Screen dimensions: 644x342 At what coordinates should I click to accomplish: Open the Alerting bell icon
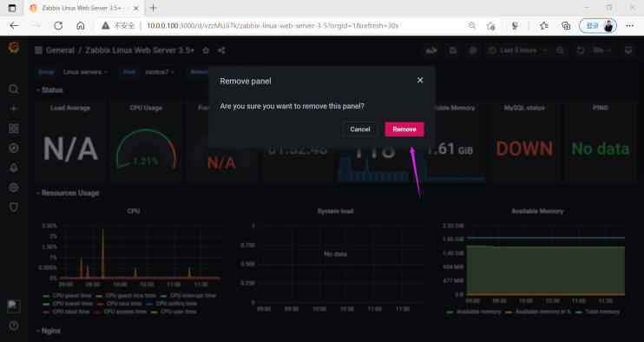(14, 168)
